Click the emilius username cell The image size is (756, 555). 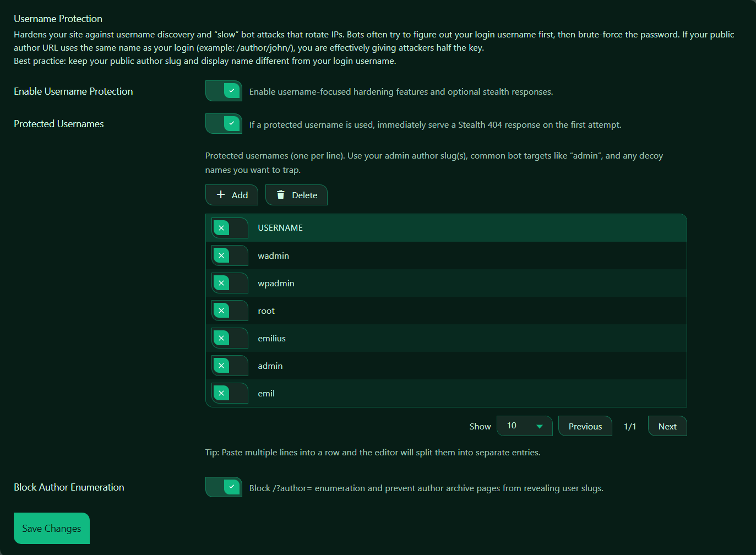272,339
